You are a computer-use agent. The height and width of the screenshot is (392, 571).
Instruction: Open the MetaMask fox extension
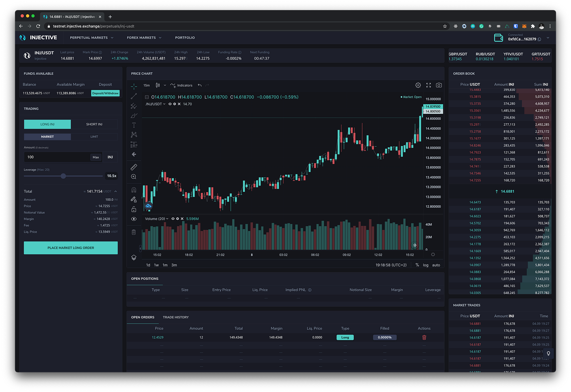point(524,26)
